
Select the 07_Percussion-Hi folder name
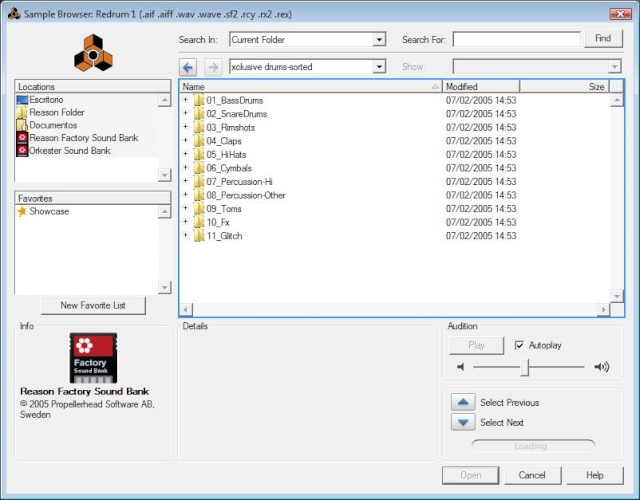pyautogui.click(x=240, y=181)
